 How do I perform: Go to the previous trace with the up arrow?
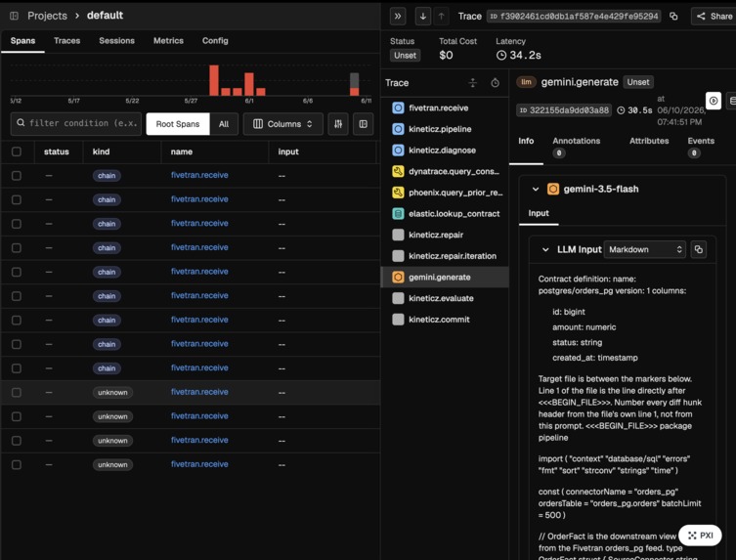coord(441,17)
